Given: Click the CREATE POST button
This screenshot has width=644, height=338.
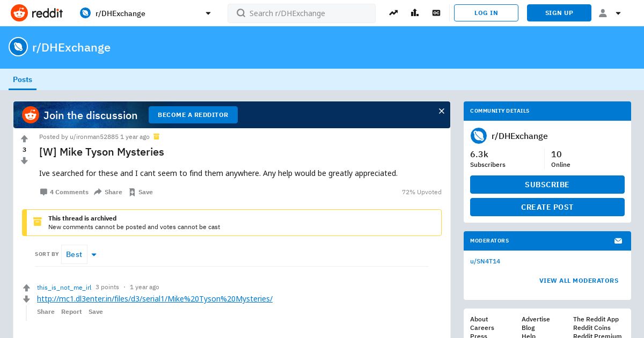Looking at the screenshot, I should (547, 207).
